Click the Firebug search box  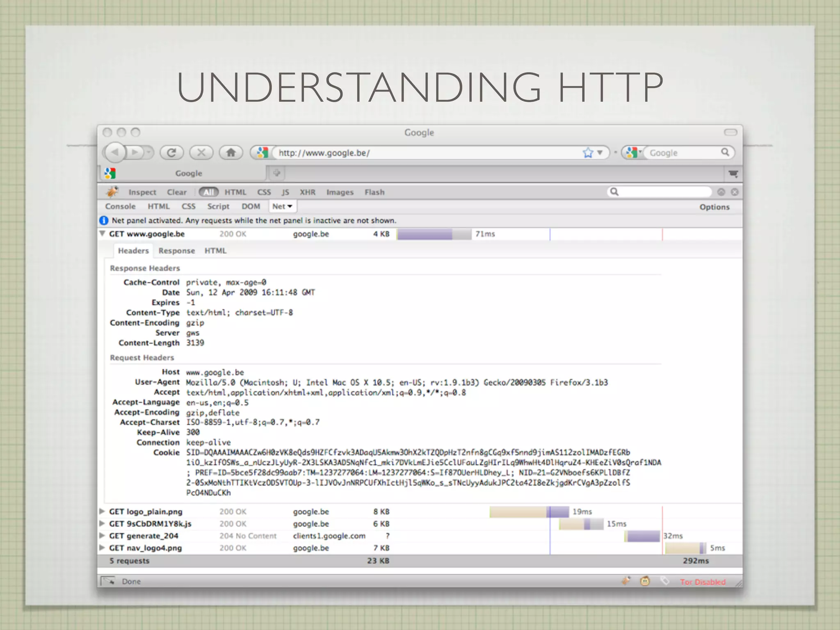pos(660,192)
